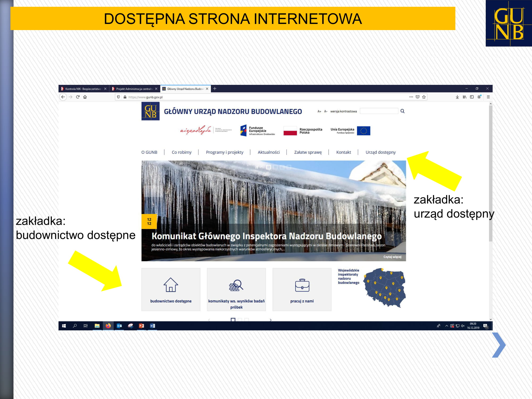The width and height of the screenshot is (532, 399).
Task: Toggle the Firefox sidebar icon
Action: point(472,97)
